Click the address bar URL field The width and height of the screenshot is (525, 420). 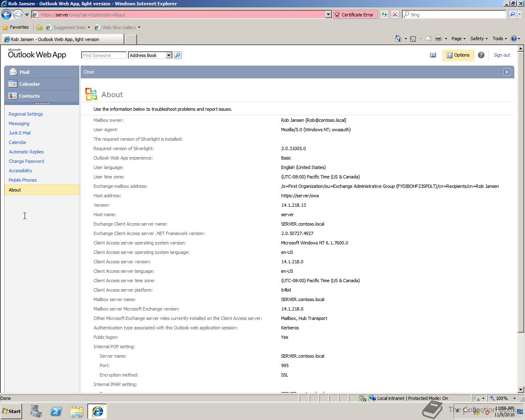[179, 15]
